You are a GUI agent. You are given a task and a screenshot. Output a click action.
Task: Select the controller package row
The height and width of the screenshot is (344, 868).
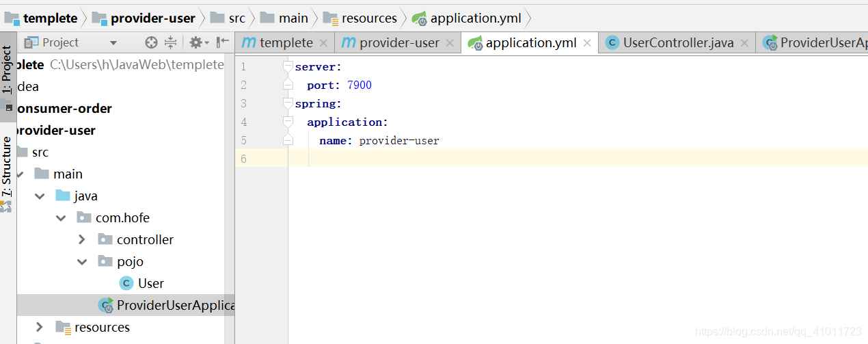click(125, 240)
